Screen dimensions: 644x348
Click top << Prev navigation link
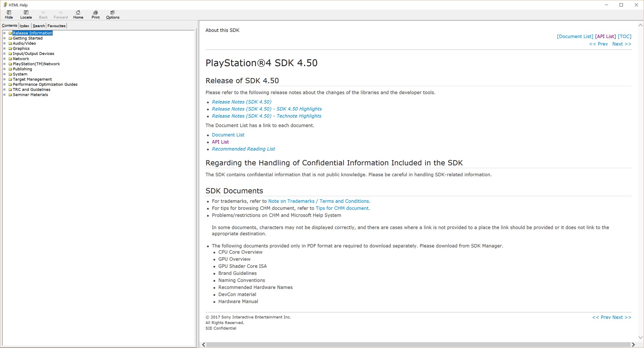598,44
